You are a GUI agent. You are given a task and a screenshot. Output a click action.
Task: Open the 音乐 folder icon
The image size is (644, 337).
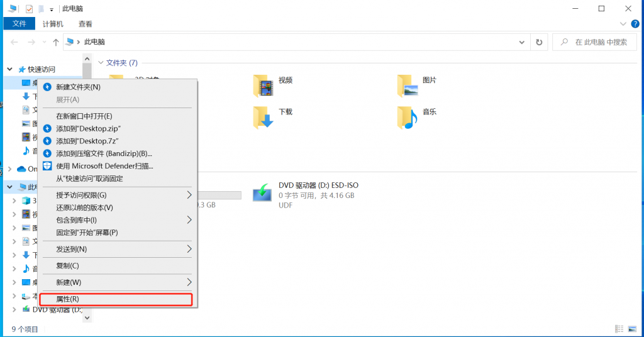[407, 117]
